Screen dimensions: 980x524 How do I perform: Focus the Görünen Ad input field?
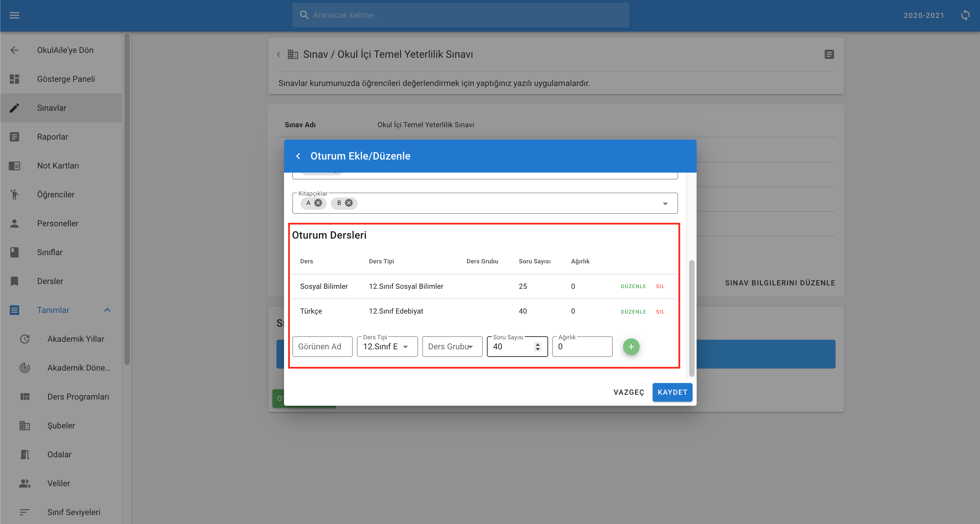(x=322, y=347)
